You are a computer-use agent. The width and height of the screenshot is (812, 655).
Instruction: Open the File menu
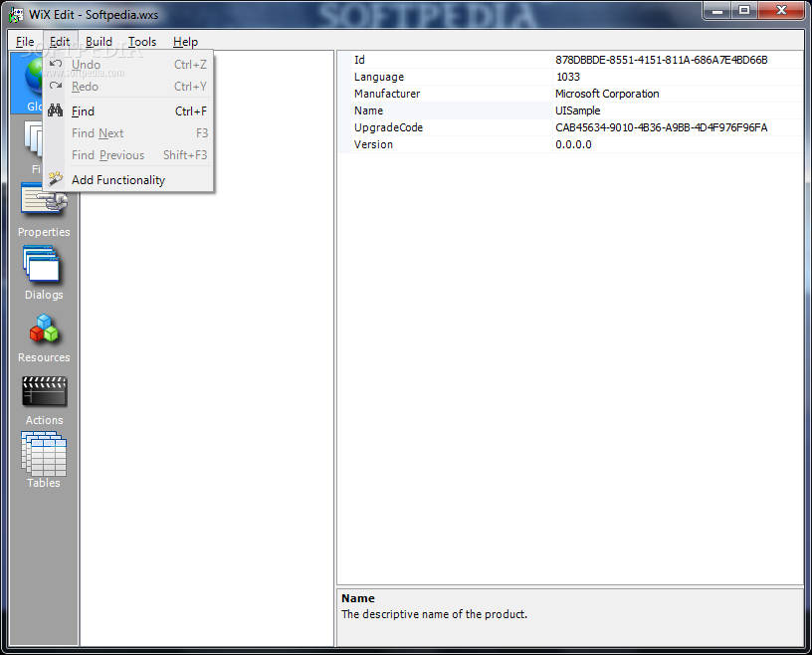(25, 42)
